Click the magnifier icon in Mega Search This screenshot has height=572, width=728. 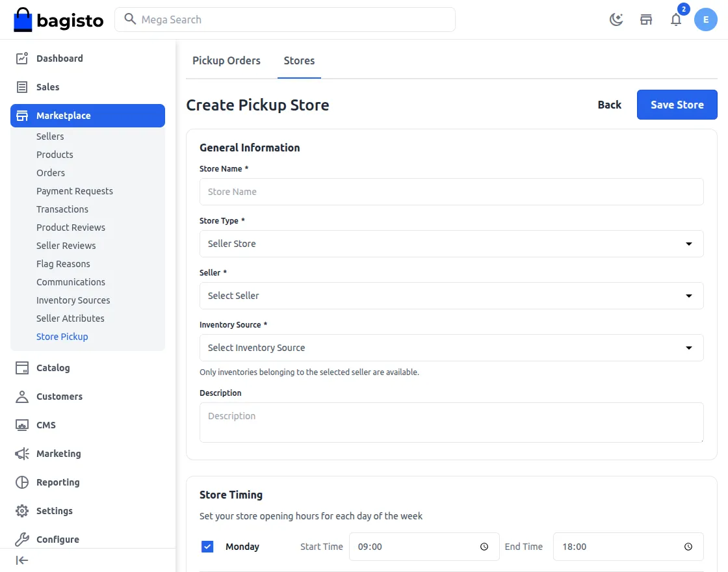pyautogui.click(x=130, y=19)
